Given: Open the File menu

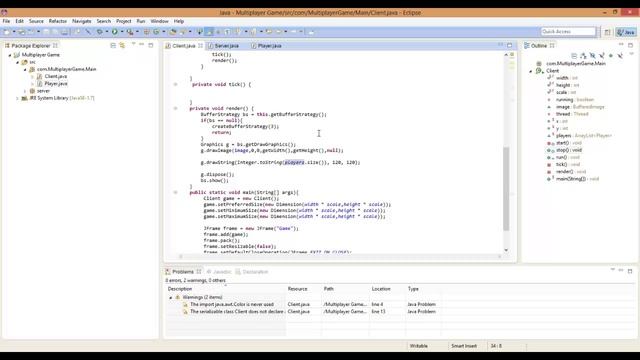Looking at the screenshot, I should (7, 21).
